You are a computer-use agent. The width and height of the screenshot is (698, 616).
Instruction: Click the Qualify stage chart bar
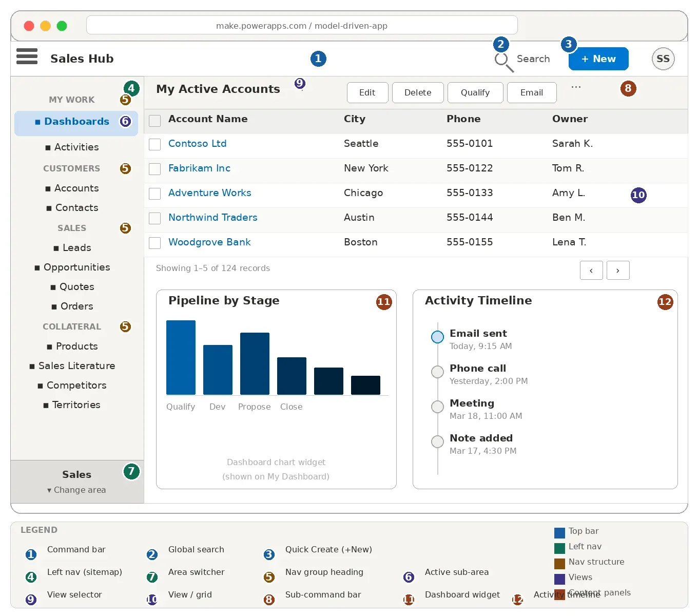click(x=181, y=357)
